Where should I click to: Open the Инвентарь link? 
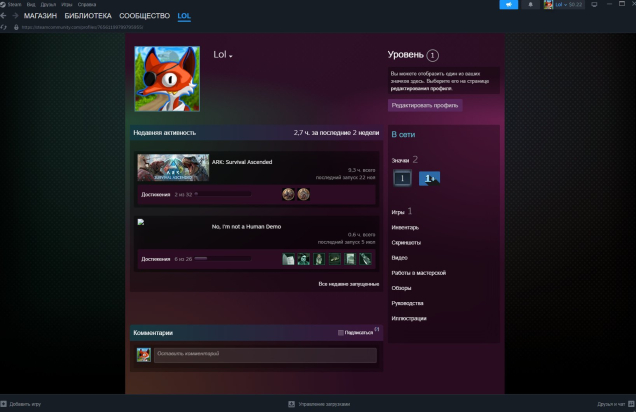click(x=405, y=227)
